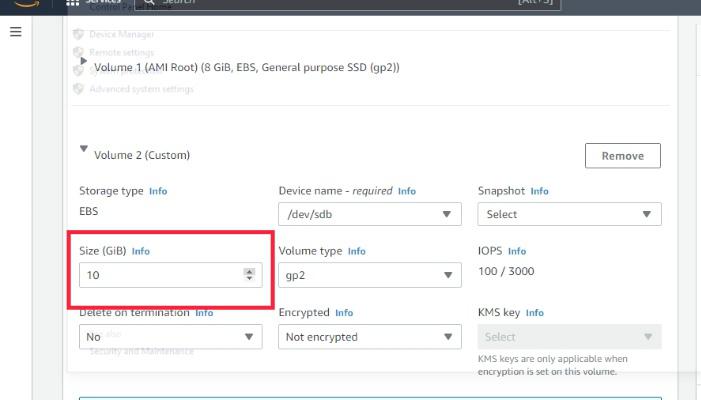Open Info link for Storage type
Screen dimensions: 701x400
click(158, 191)
